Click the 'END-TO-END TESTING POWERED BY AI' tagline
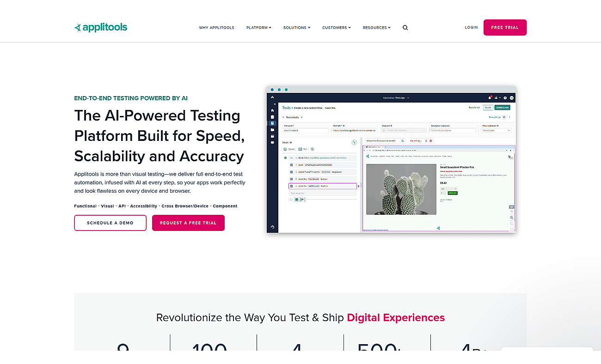 coord(131,98)
